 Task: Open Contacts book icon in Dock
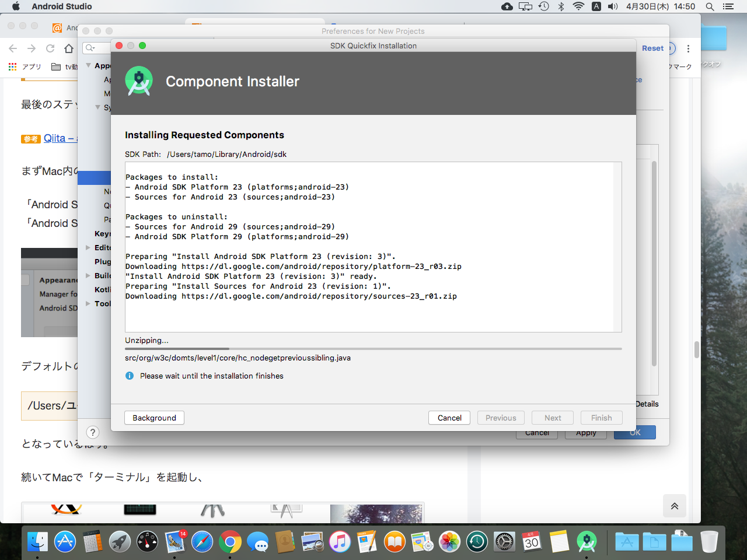pos(285,542)
